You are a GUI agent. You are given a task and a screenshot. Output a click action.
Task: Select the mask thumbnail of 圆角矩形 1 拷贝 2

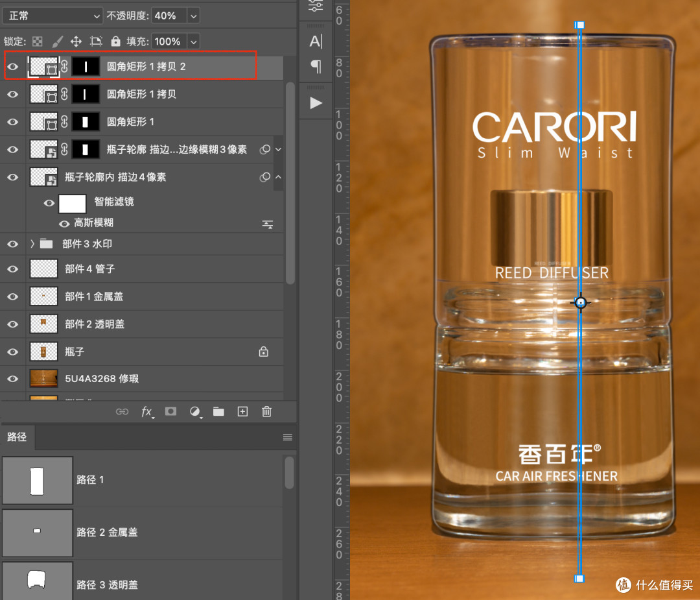[x=86, y=67]
